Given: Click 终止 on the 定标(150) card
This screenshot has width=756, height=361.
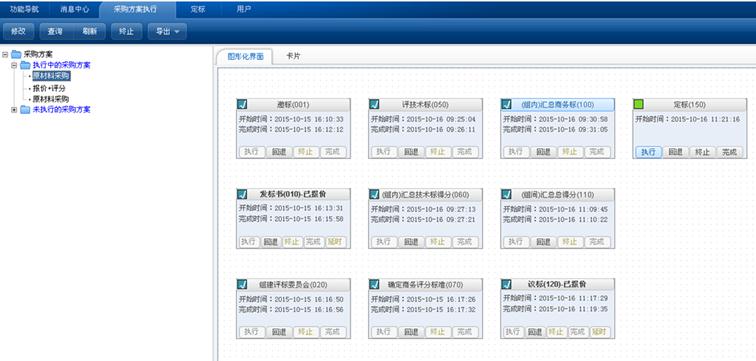Looking at the screenshot, I should [x=702, y=152].
